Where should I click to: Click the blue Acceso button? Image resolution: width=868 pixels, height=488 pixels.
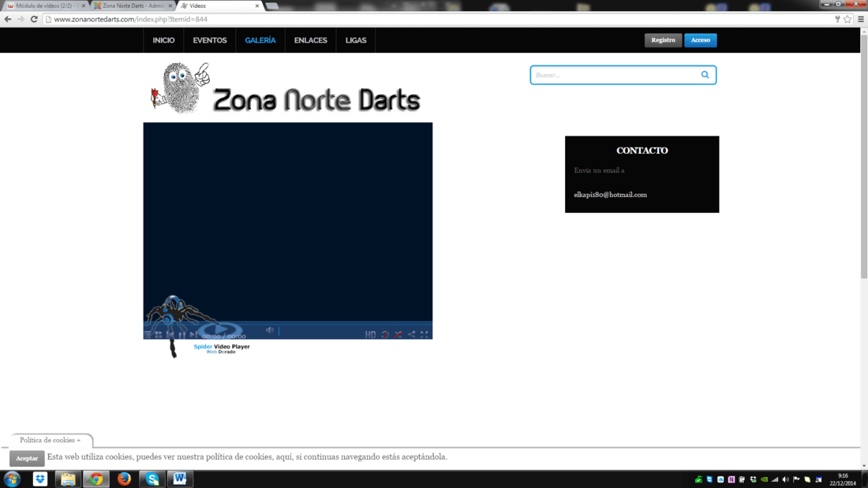point(700,40)
